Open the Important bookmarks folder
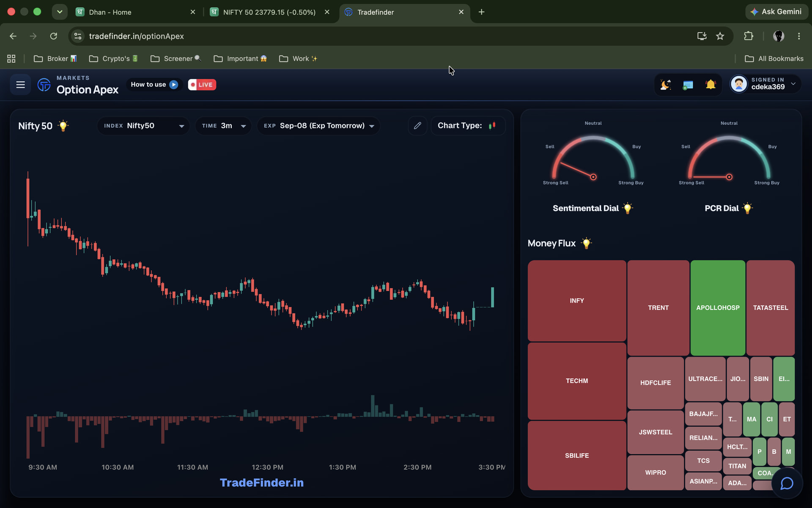 (241, 58)
